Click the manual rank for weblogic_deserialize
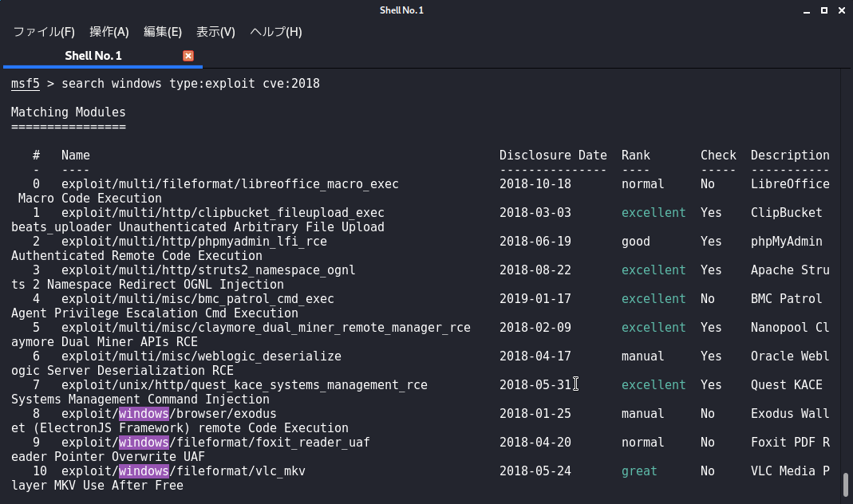853x504 pixels. click(643, 356)
